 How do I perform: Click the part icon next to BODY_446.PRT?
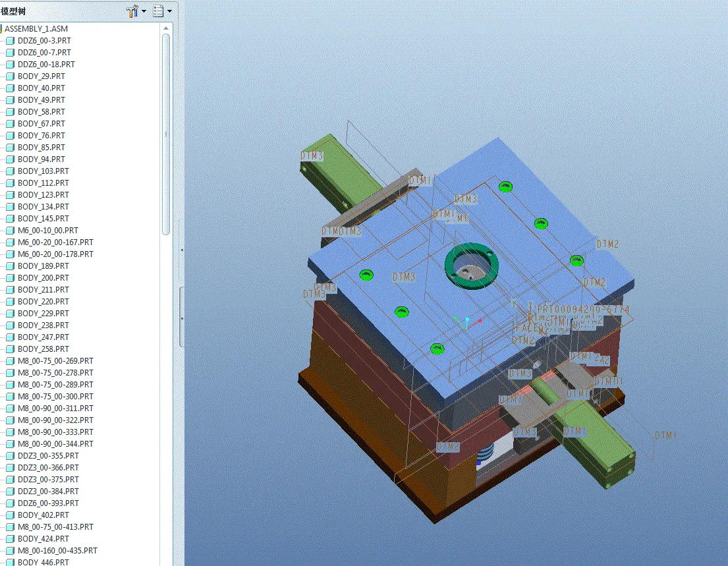click(x=10, y=562)
